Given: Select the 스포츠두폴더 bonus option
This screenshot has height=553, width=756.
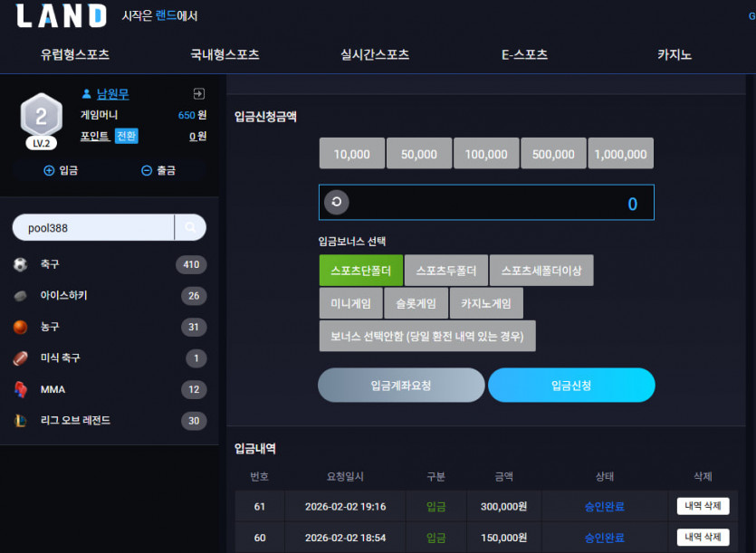Looking at the screenshot, I should 446,271.
